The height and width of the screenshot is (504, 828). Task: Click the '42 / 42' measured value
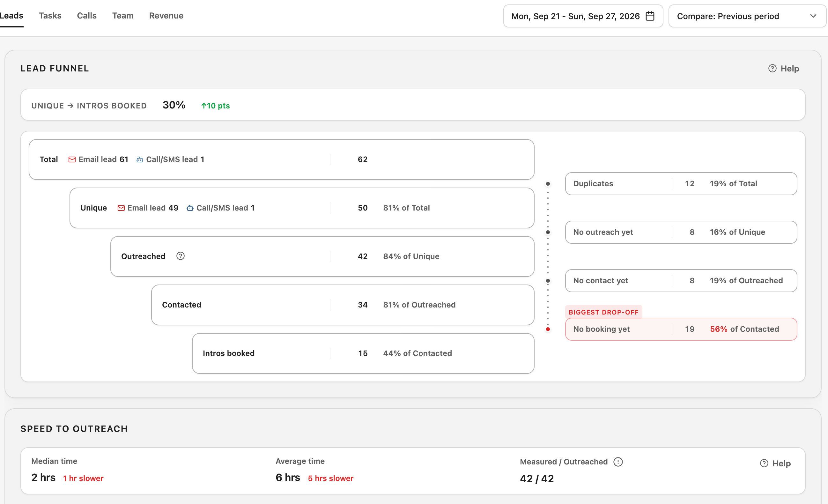(537, 479)
